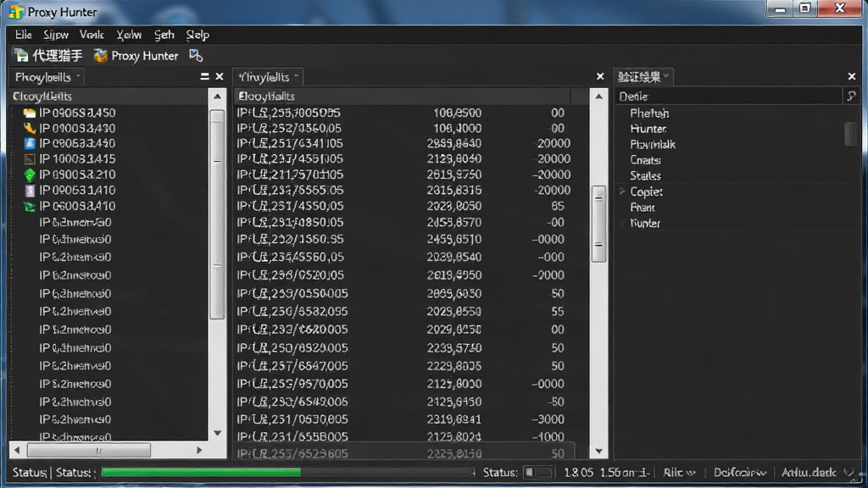Close the left Plooybeills panel
868x488 pixels.
click(x=220, y=76)
